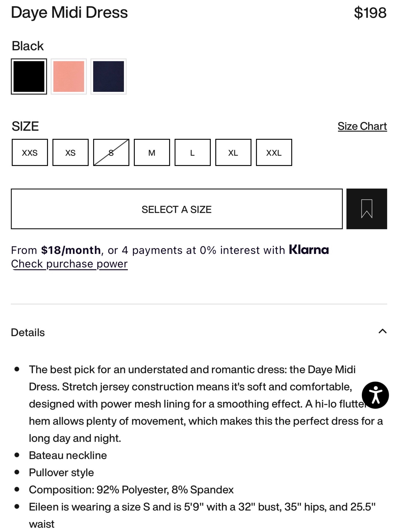Click the Klarna logo
398x532 pixels.
click(x=309, y=250)
